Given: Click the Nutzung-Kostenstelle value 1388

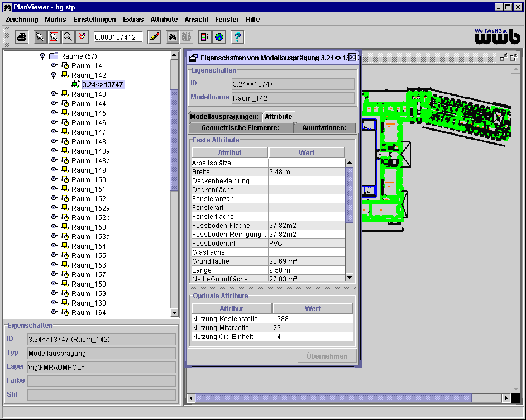Looking at the screenshot, I should coord(313,319).
